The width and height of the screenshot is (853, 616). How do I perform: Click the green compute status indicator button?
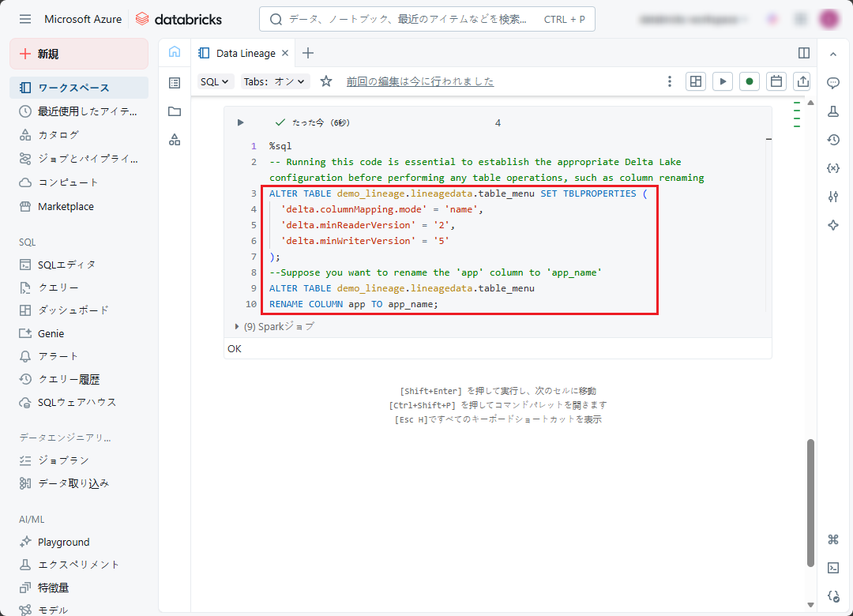tap(750, 81)
